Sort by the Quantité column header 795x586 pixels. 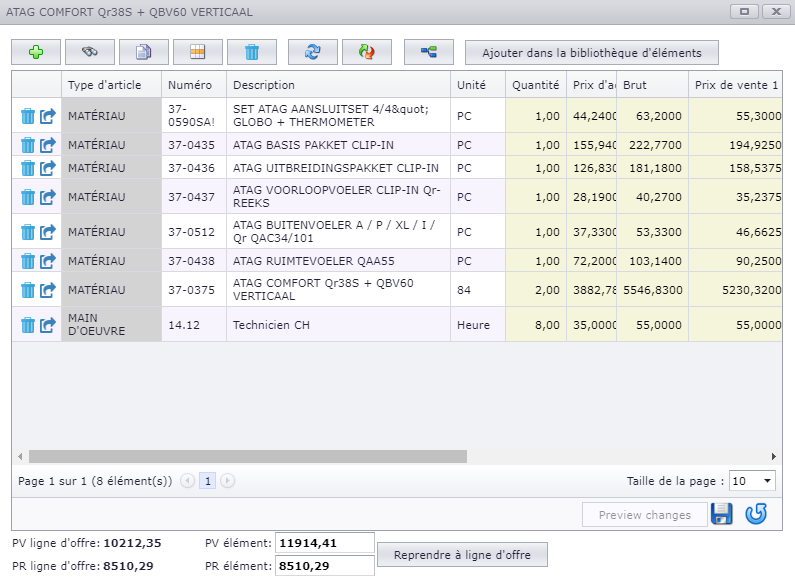pyautogui.click(x=535, y=85)
